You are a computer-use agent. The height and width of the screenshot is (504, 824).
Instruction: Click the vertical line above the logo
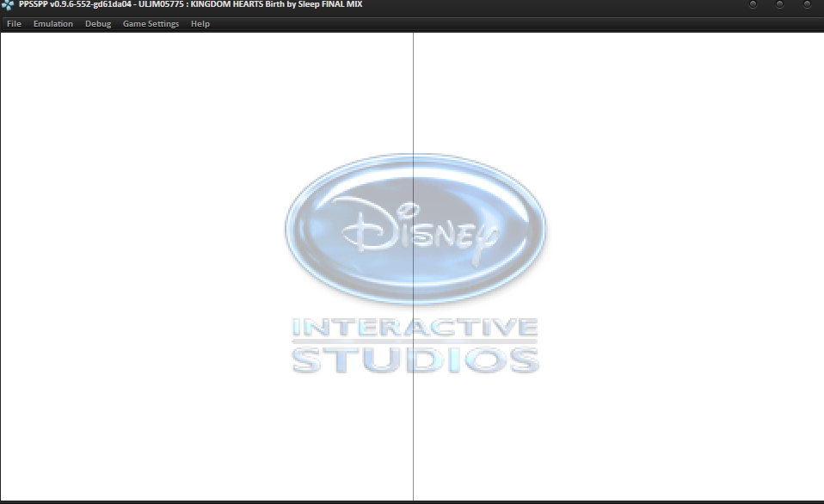[x=413, y=95]
